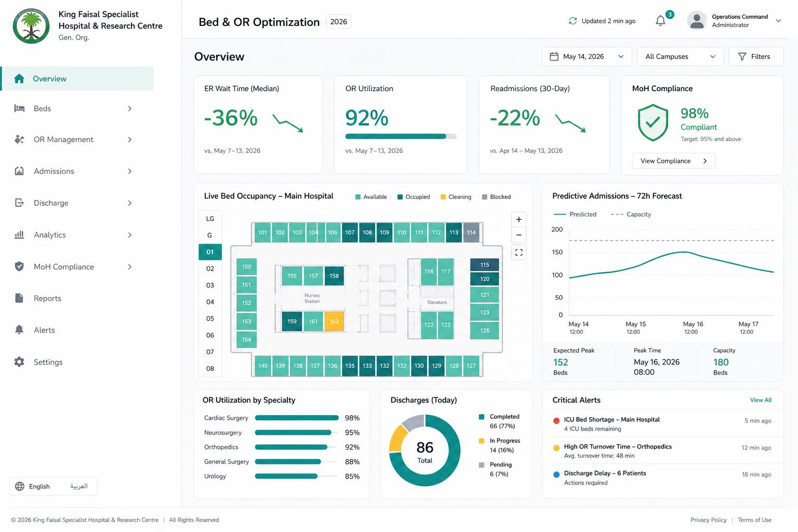
Task: Expand the Admissions submenu chevron
Action: (130, 171)
